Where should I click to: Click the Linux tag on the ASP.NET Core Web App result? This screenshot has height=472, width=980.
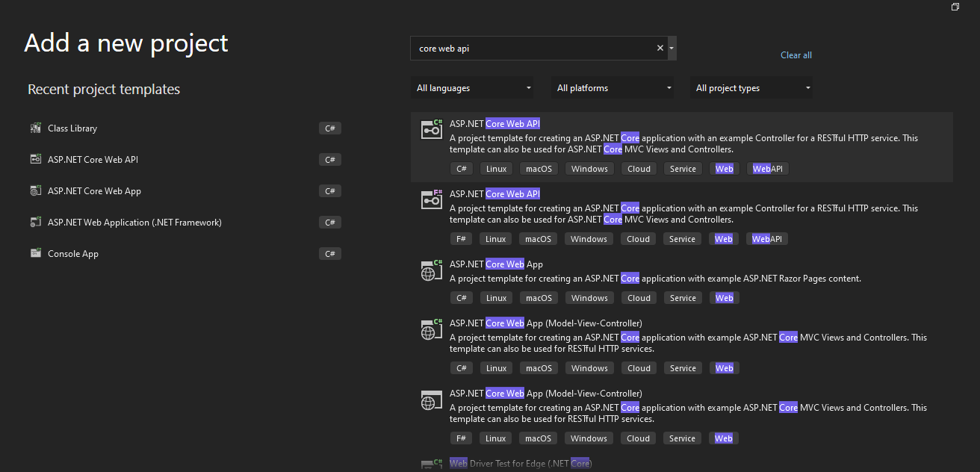click(x=496, y=298)
